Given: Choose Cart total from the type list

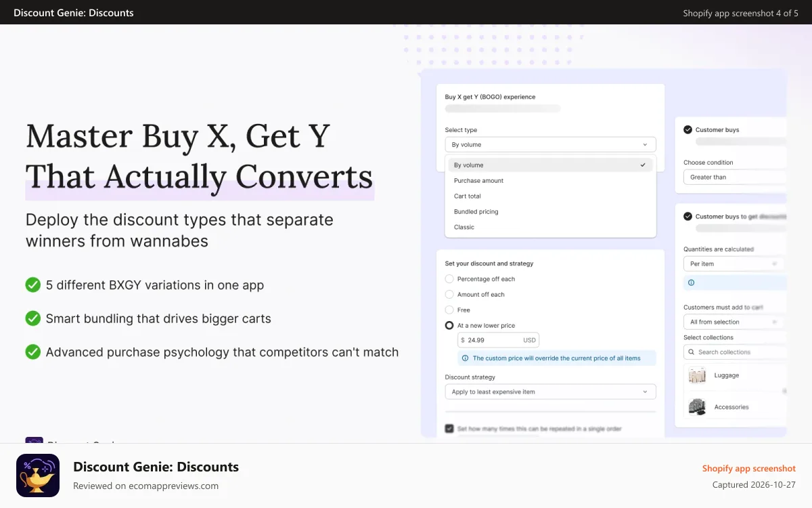Looking at the screenshot, I should coord(550,196).
